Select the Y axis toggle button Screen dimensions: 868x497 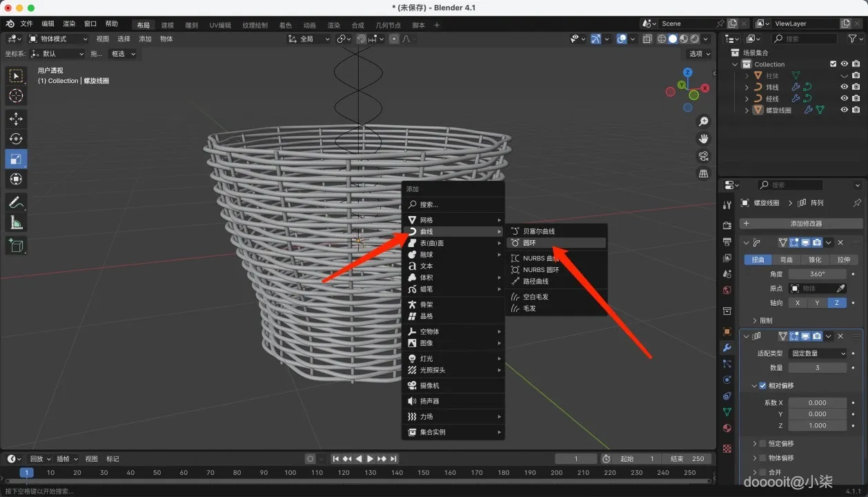[817, 303]
